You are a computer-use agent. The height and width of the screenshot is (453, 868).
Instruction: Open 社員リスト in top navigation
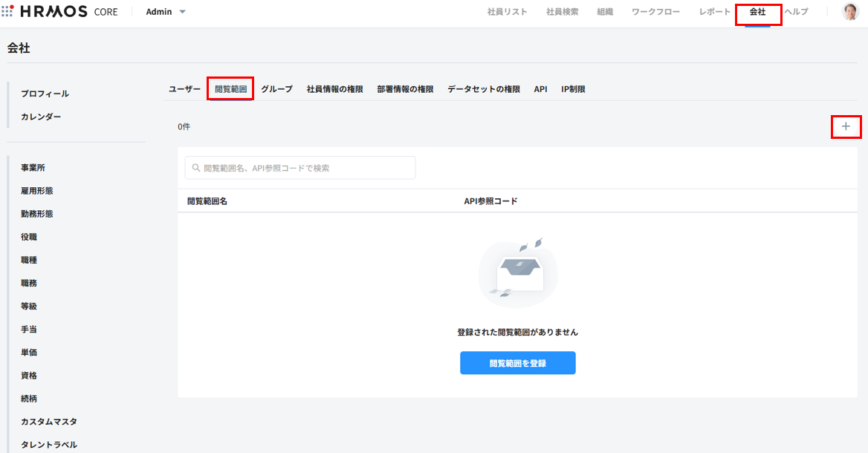(x=507, y=12)
